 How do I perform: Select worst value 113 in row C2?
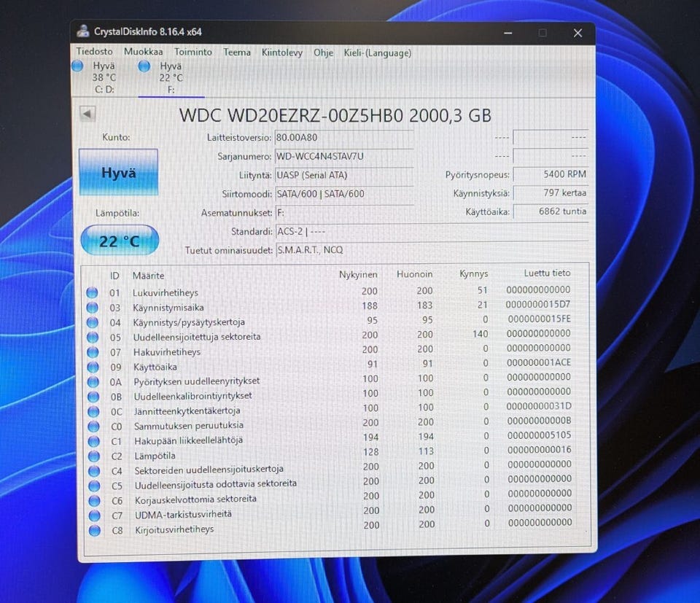click(426, 451)
